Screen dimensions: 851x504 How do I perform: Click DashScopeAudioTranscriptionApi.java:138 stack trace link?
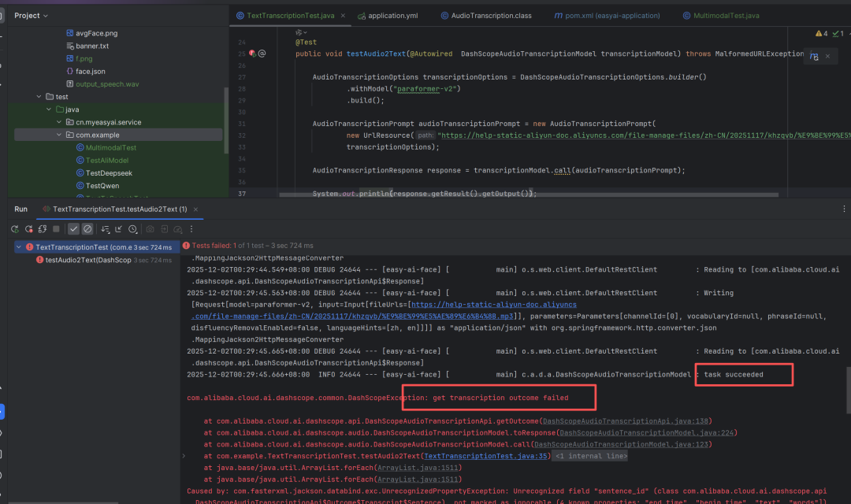coord(626,421)
